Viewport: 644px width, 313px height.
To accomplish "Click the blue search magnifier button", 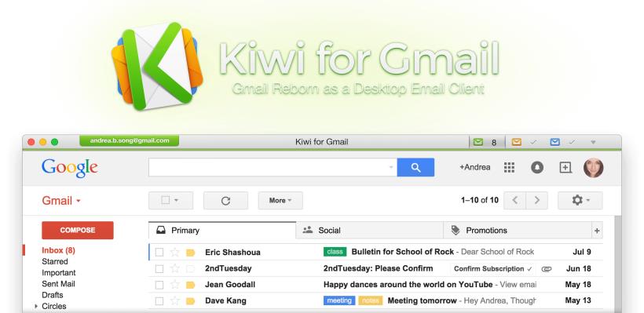I will click(415, 167).
